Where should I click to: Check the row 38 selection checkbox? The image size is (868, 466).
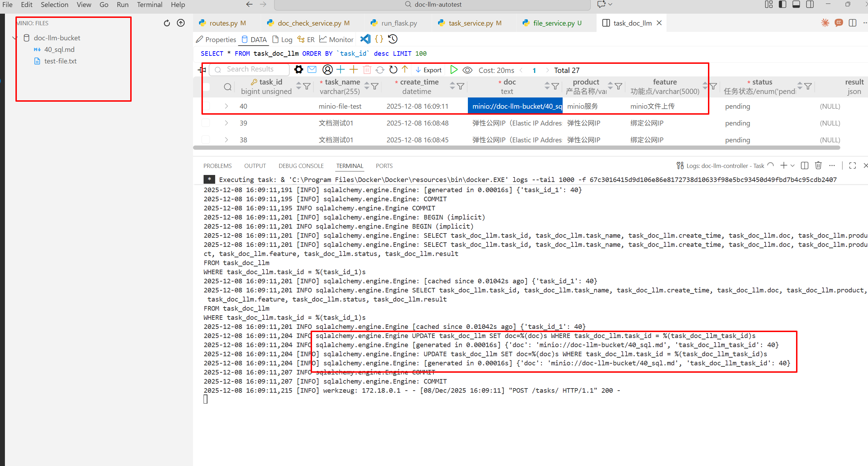point(206,140)
